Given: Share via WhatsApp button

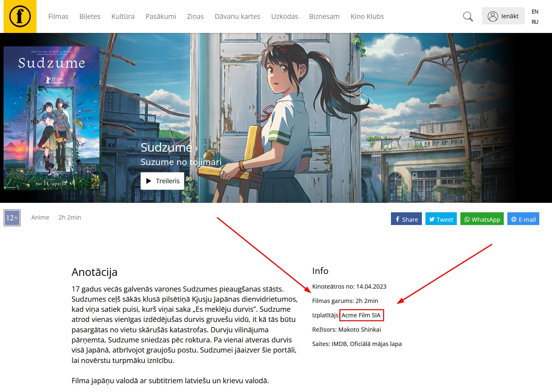Looking at the screenshot, I should click(482, 219).
